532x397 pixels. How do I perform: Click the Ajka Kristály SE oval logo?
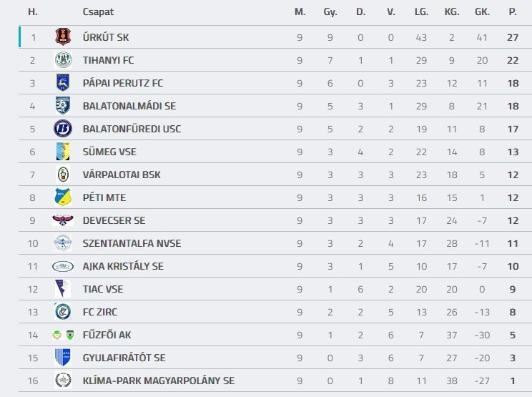[63, 266]
